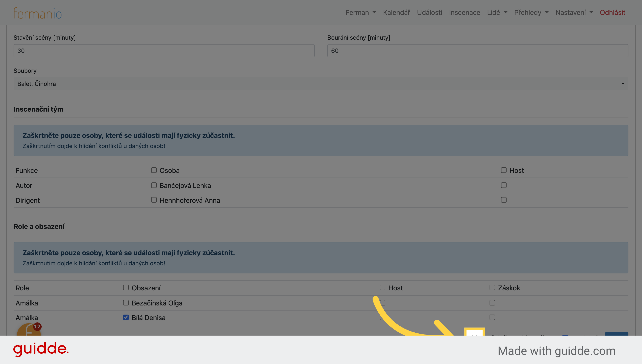
Task: Go to Kalendář in the navigation
Action: pyautogui.click(x=396, y=13)
